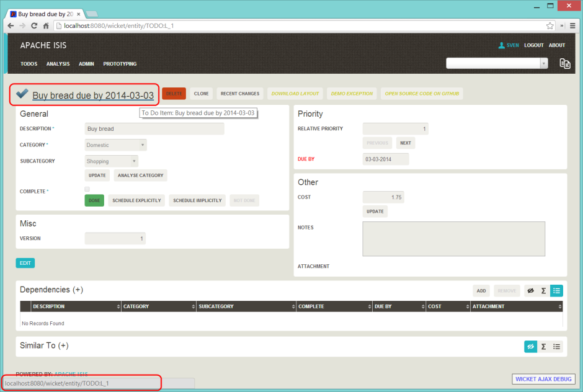Open the Subcategory dropdown showing Shopping
This screenshot has width=583, height=392.
111,161
